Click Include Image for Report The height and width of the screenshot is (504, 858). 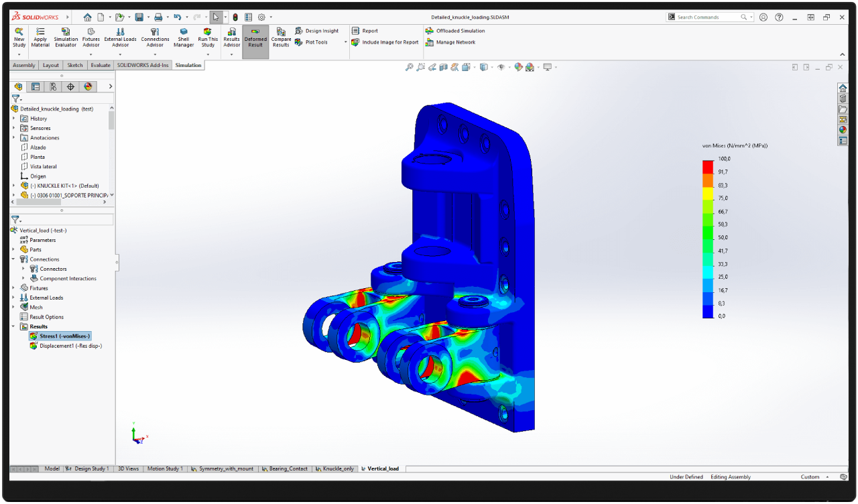click(385, 42)
